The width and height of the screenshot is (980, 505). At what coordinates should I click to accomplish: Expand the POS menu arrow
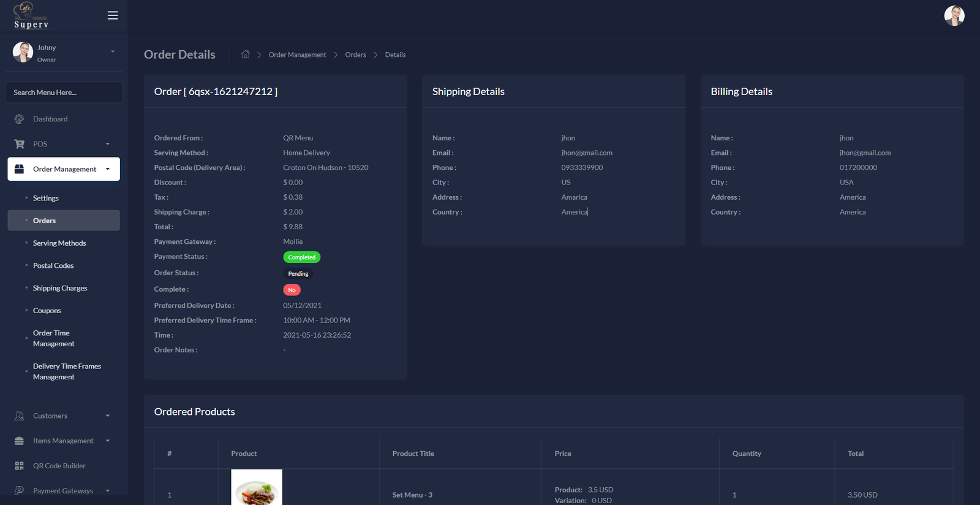108,144
